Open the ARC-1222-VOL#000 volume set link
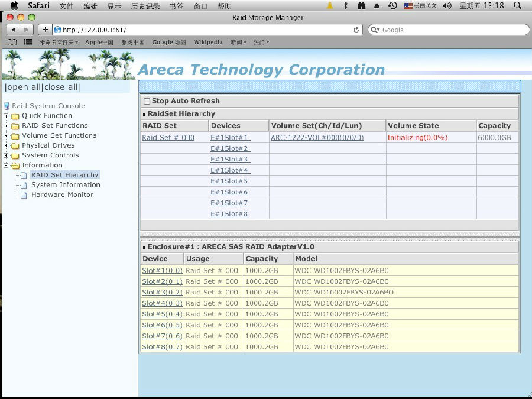Screen dimensions: 532x399 pos(317,137)
